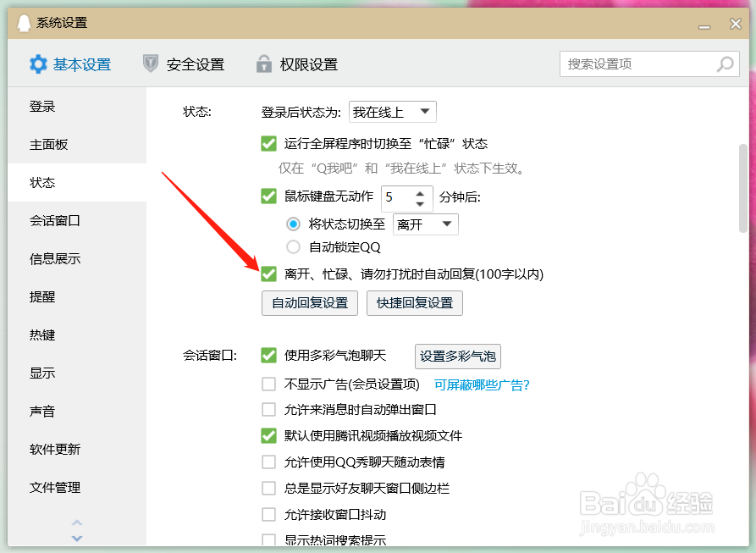This screenshot has width=756, height=553.
Task: Close the 系统设置 window
Action: point(736,24)
